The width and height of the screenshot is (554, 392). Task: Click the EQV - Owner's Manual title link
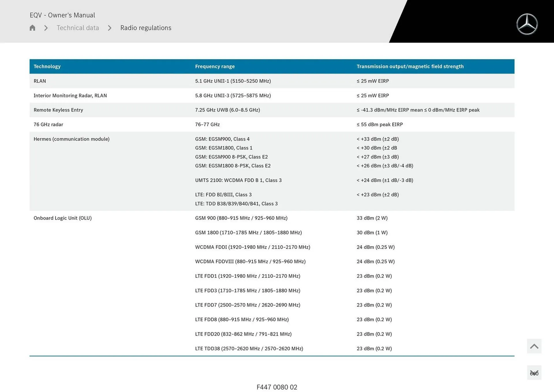[x=62, y=15]
